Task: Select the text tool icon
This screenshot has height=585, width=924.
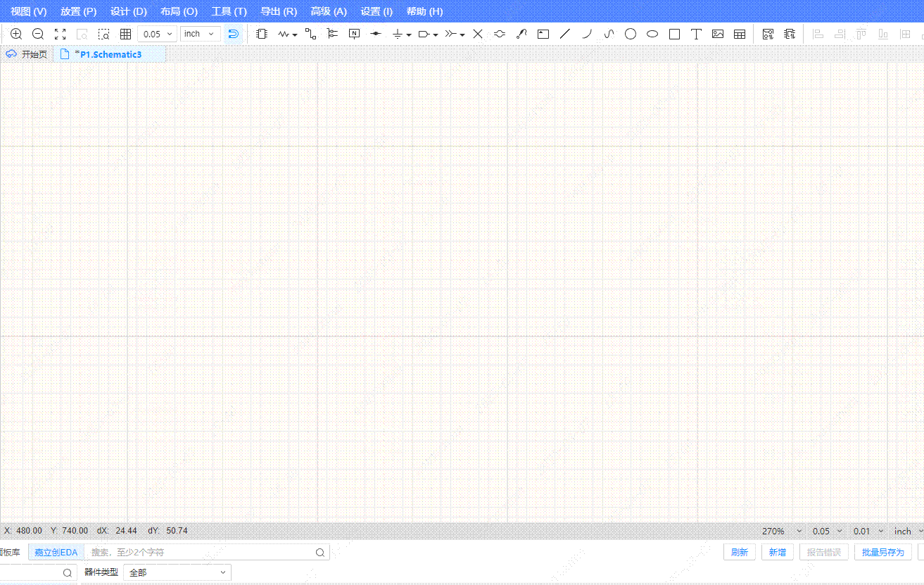Action: pos(696,34)
